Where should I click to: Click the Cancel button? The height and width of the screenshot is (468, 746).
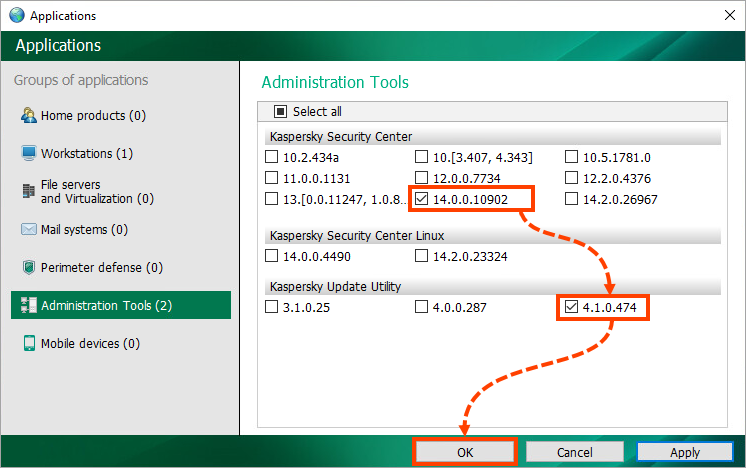575,452
